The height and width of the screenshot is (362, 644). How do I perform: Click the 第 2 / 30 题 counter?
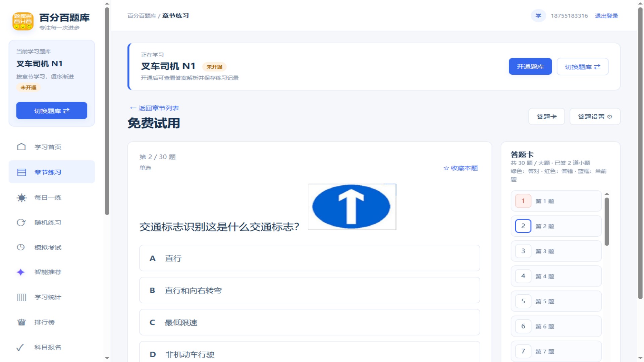point(157,157)
